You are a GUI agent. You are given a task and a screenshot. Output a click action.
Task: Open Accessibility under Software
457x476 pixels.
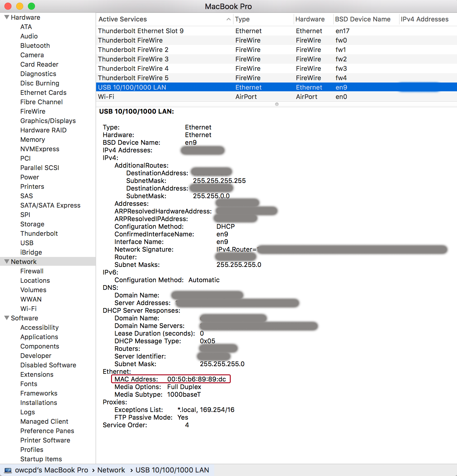39,327
